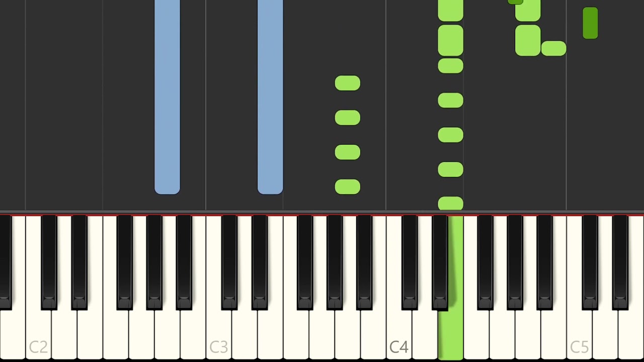This screenshot has width=644, height=362.
Task: Click the dark green falling note above C#5
Action: pos(590,23)
